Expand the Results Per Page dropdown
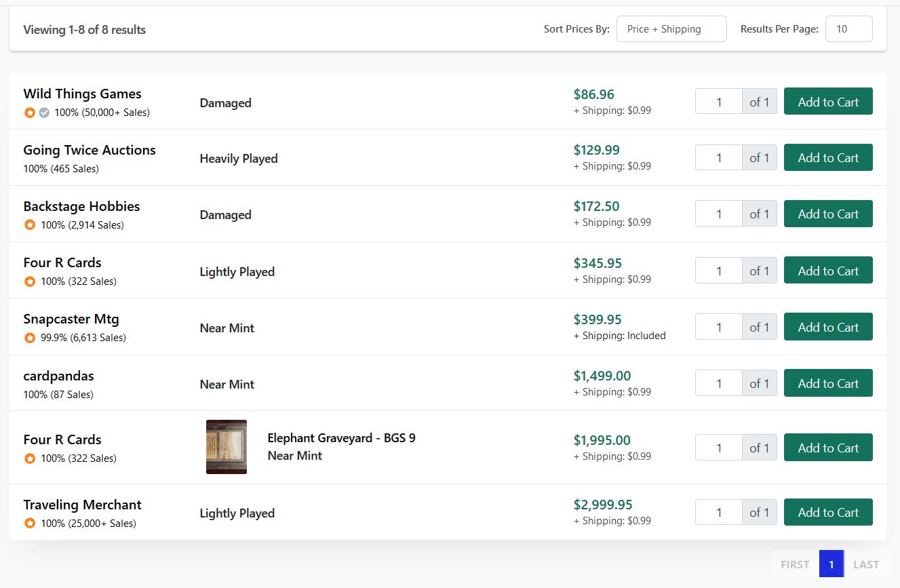 tap(848, 29)
